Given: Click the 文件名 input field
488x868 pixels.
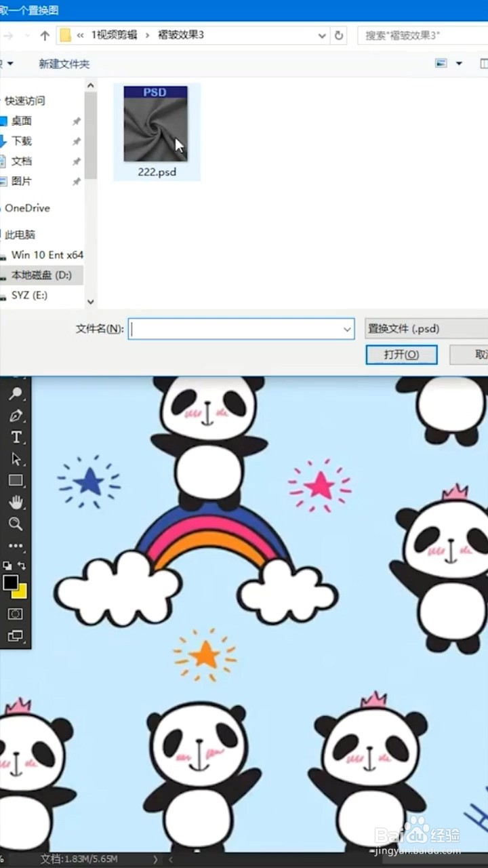Looking at the screenshot, I should (x=235, y=329).
